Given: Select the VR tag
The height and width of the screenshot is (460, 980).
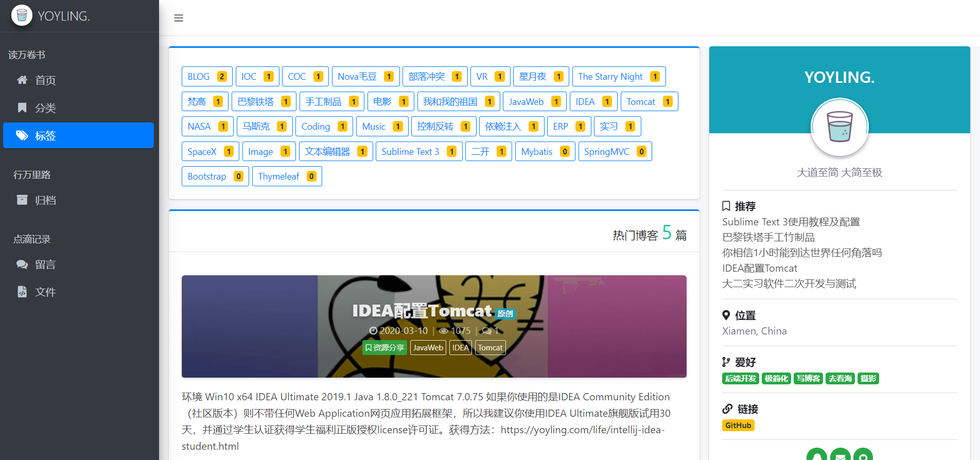Looking at the screenshot, I should 491,77.
